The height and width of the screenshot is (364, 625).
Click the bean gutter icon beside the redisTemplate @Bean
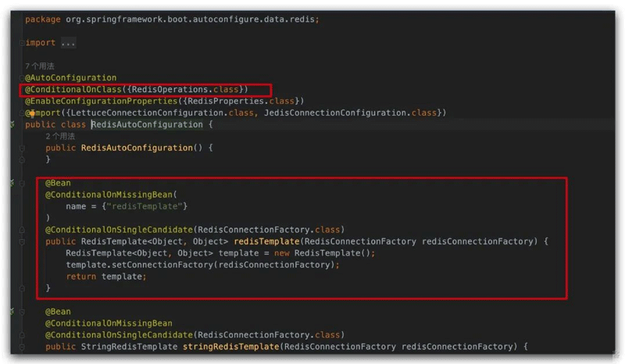point(13,183)
